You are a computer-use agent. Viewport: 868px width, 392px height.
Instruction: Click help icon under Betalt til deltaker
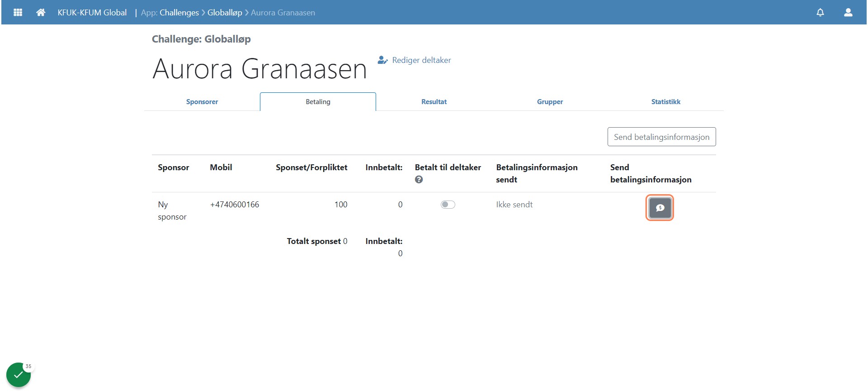coord(419,180)
